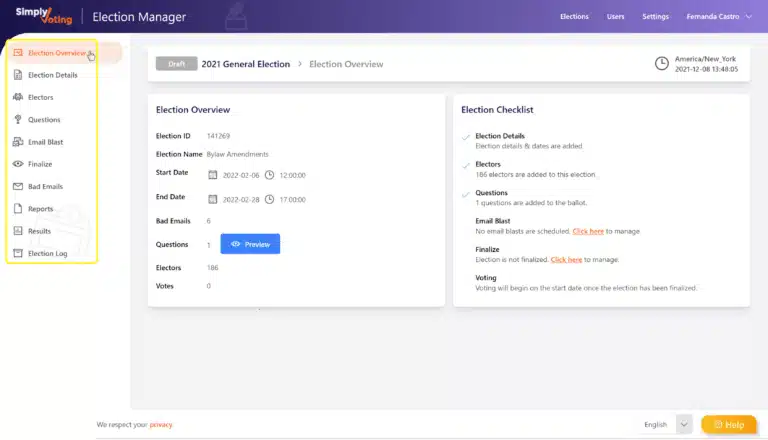
Task: Click the End Date clock icon
Action: [x=269, y=199]
